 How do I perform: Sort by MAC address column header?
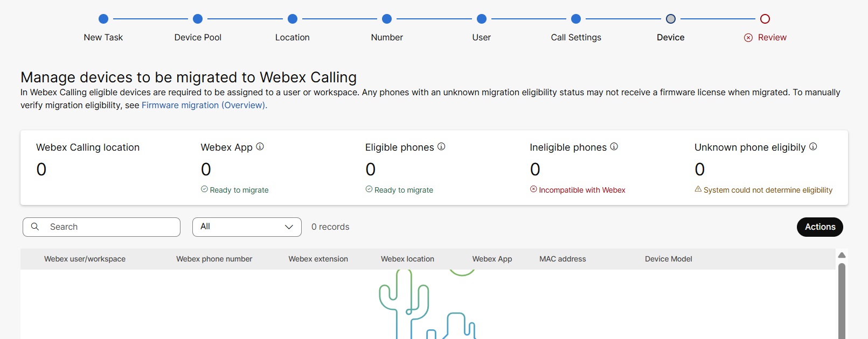tap(563, 259)
